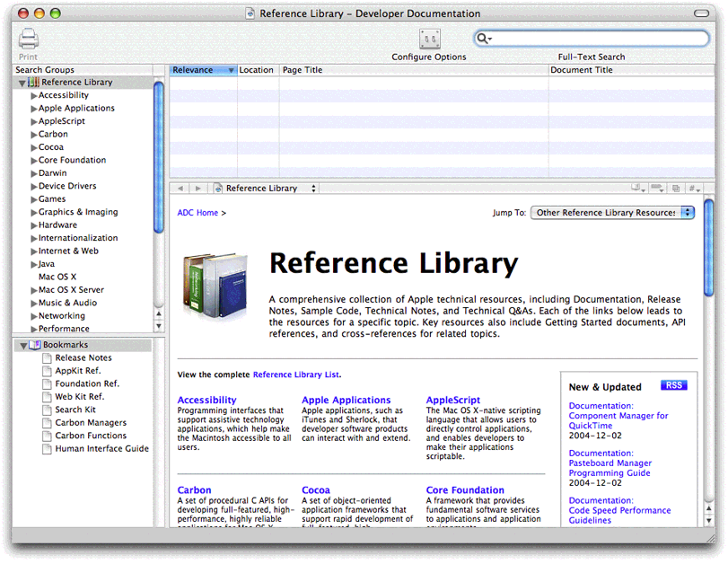Click the forward navigation arrow
Image resolution: width=728 pixels, height=564 pixels.
[198, 189]
